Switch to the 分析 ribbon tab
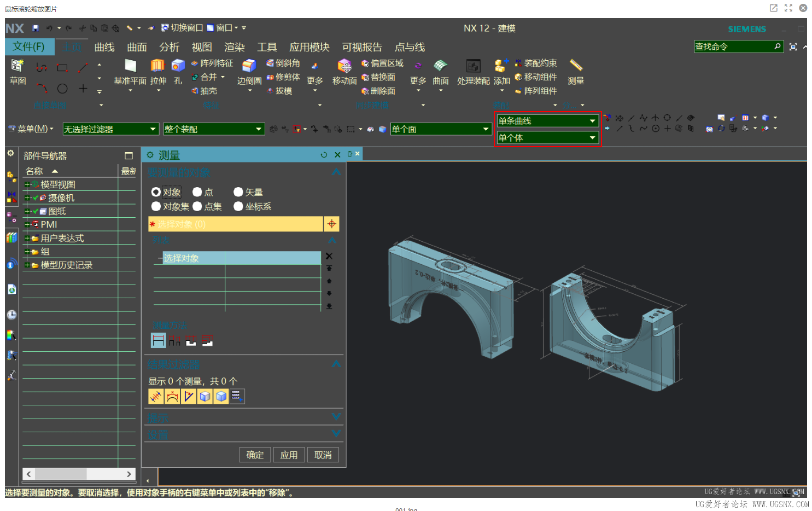812x511 pixels. [x=169, y=48]
